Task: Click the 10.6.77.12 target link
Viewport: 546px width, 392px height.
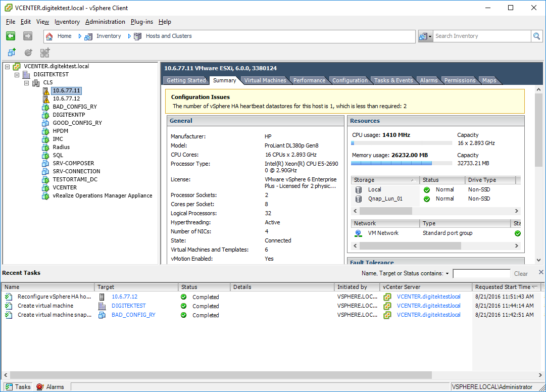Action: [124, 297]
